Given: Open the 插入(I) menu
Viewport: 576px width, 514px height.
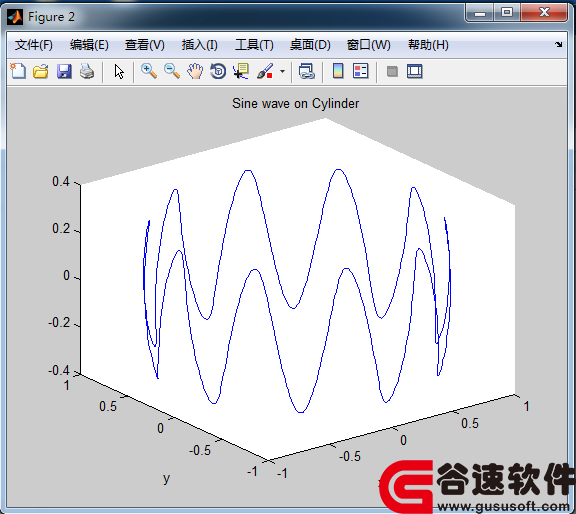Looking at the screenshot, I should (x=199, y=45).
